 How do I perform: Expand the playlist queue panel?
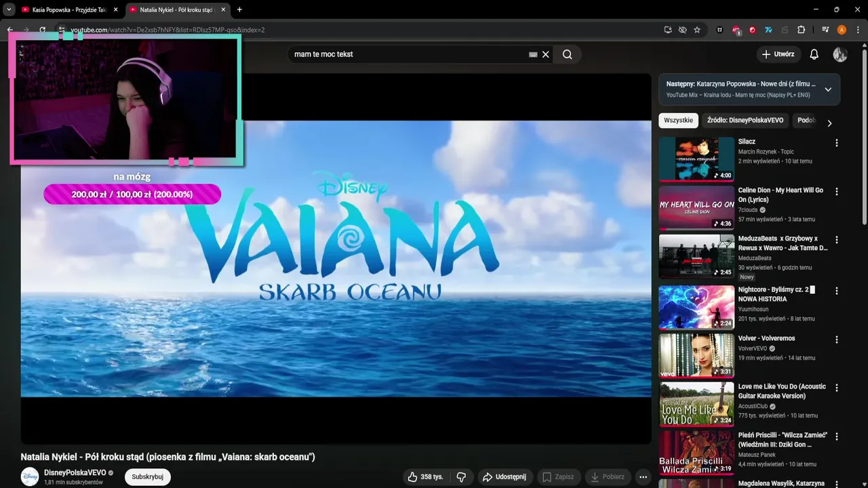coord(828,89)
